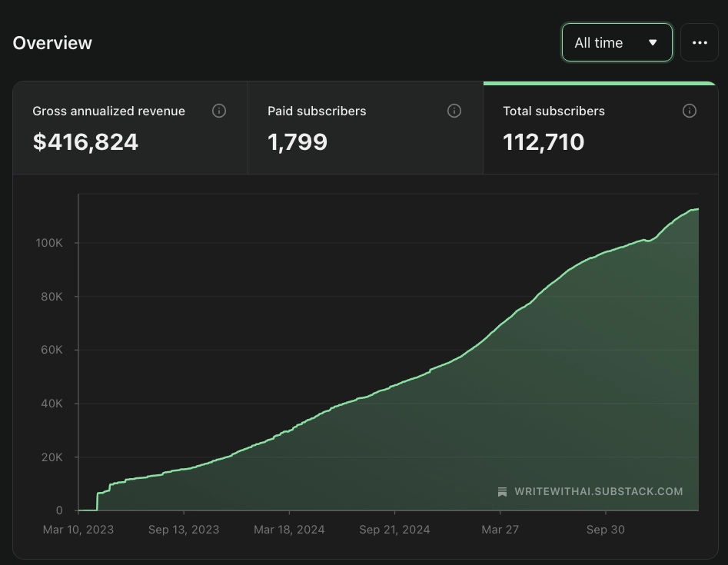Click info icon next to Paid subscribers
The image size is (728, 565).
coord(454,111)
